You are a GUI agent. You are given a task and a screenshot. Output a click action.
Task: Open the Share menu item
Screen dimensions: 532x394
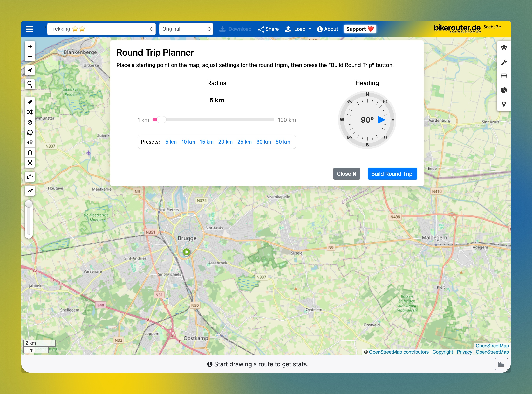268,29
